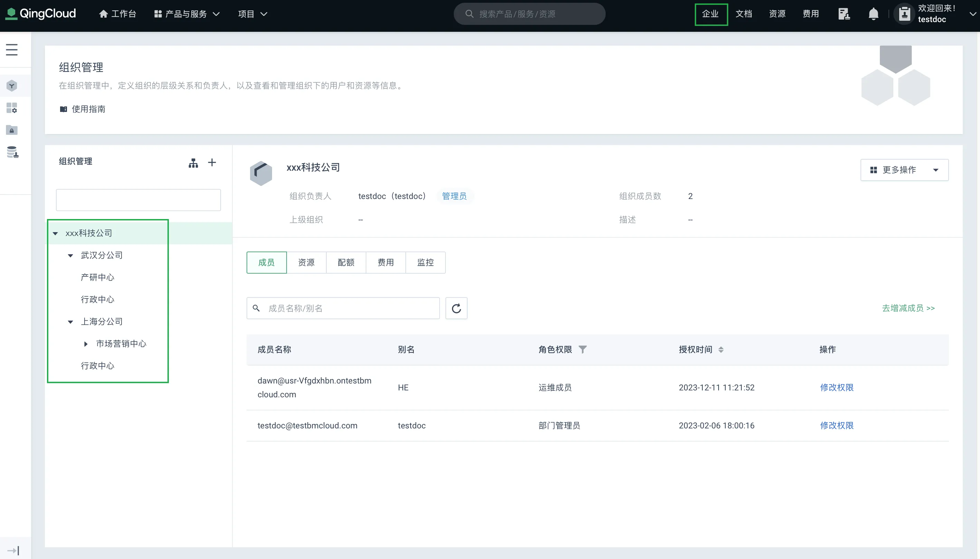Open the user avatar clipboard icon
This screenshot has width=980, height=559.
(x=904, y=13)
